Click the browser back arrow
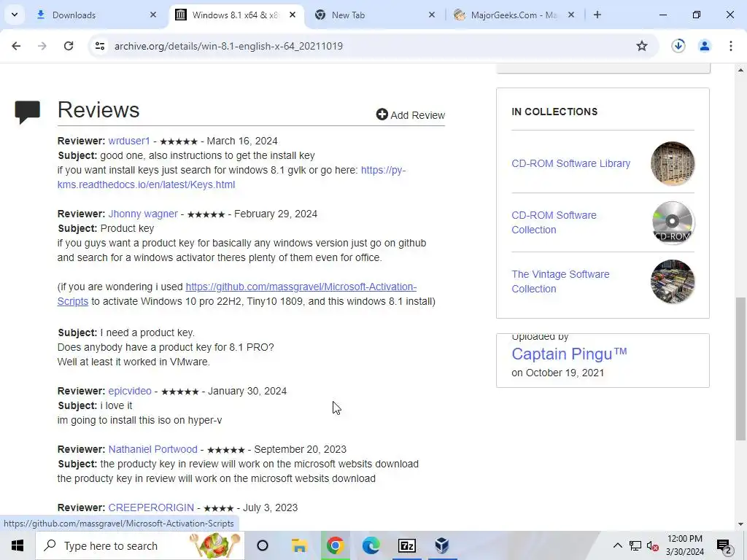Screen dimensions: 747x560 16,46
